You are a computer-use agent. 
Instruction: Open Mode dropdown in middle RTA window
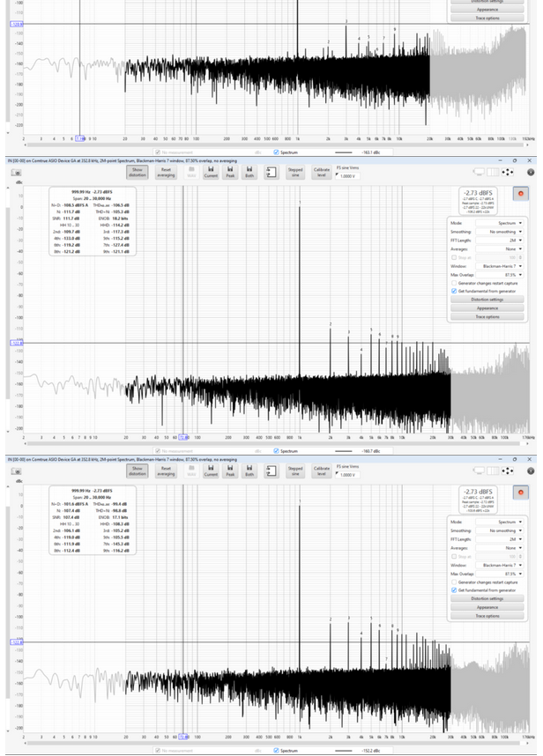500,223
